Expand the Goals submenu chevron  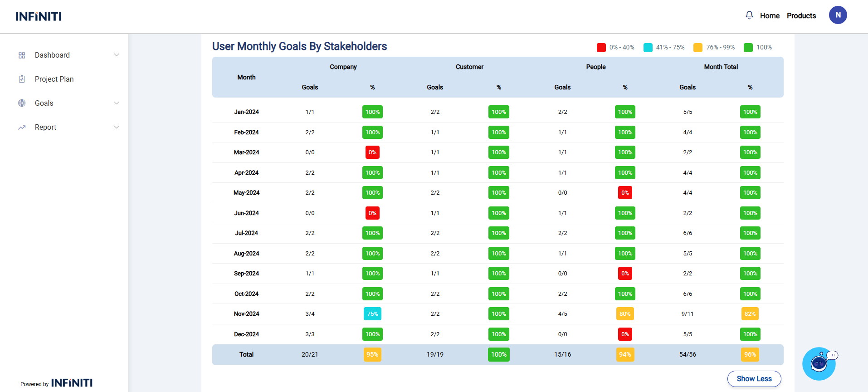tap(117, 103)
